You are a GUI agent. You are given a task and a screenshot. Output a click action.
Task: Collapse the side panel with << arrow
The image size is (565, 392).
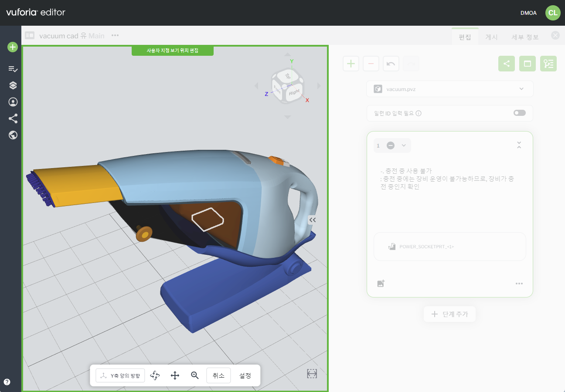coord(312,220)
